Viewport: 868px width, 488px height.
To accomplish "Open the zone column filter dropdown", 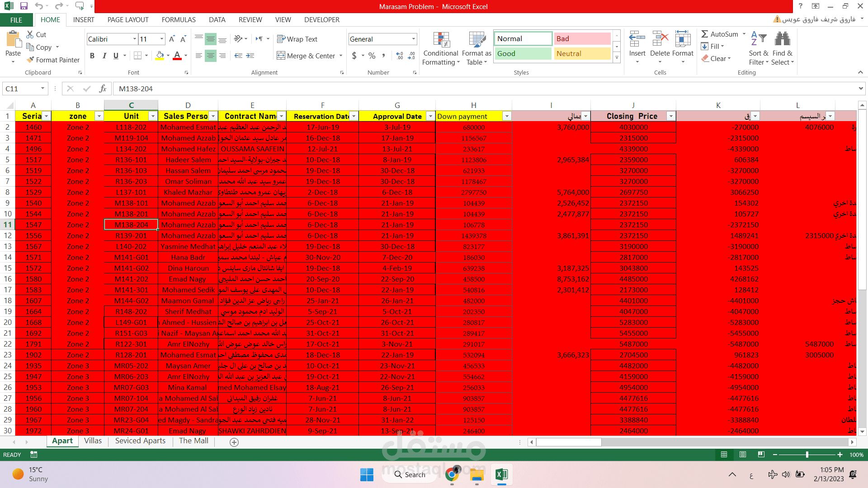I will pos(99,116).
